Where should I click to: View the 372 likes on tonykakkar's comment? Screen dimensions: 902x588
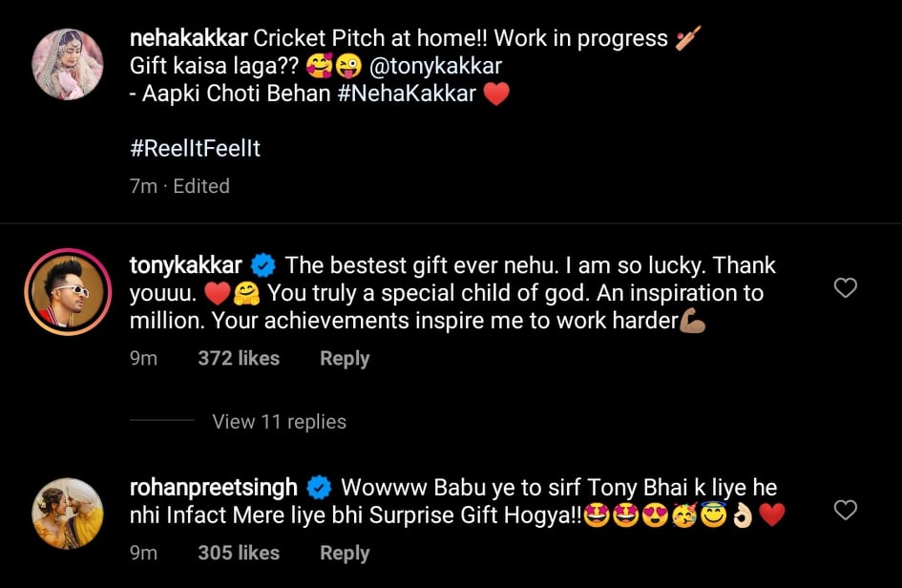(239, 359)
